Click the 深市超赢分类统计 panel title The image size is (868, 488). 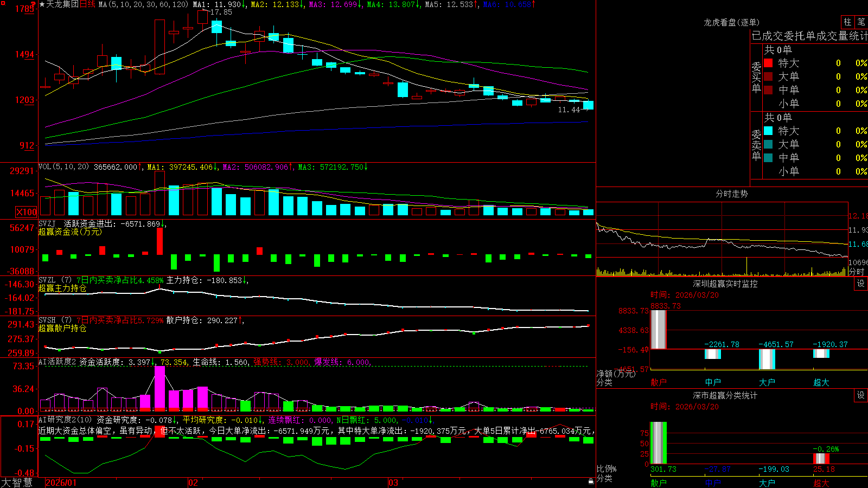tap(725, 395)
